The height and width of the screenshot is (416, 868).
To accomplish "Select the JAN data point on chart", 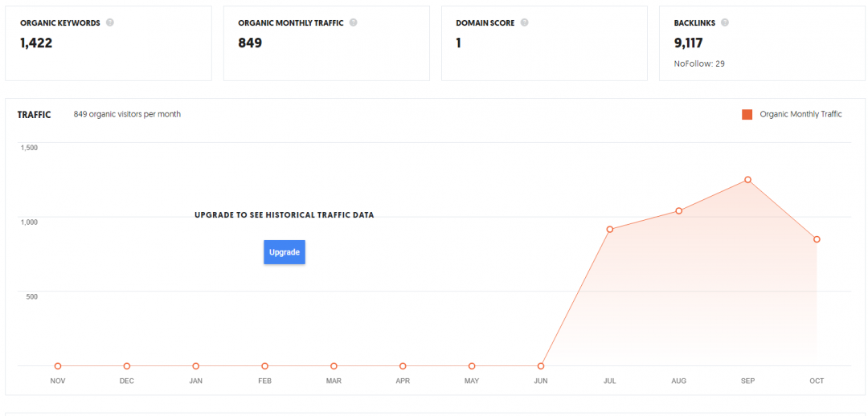I will pyautogui.click(x=196, y=366).
